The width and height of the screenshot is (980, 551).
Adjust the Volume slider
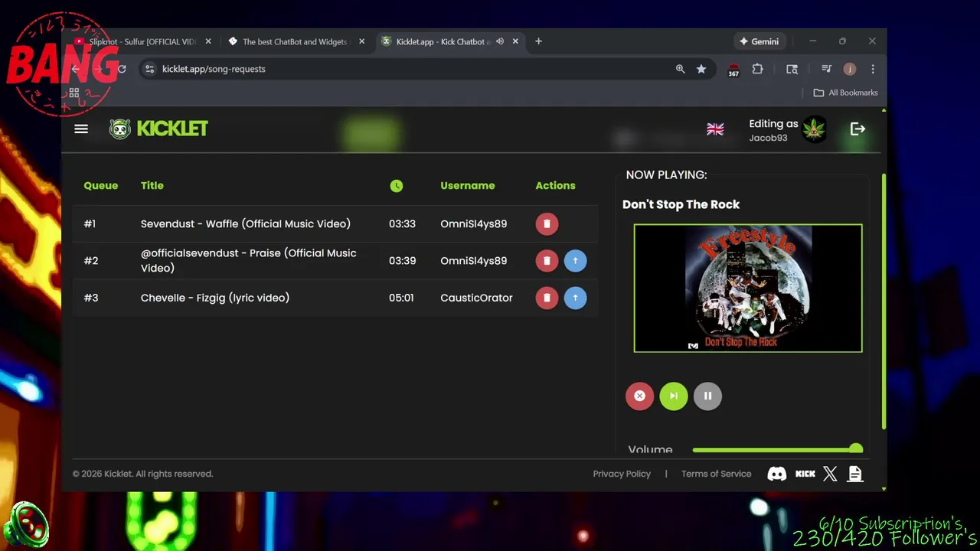click(777, 450)
